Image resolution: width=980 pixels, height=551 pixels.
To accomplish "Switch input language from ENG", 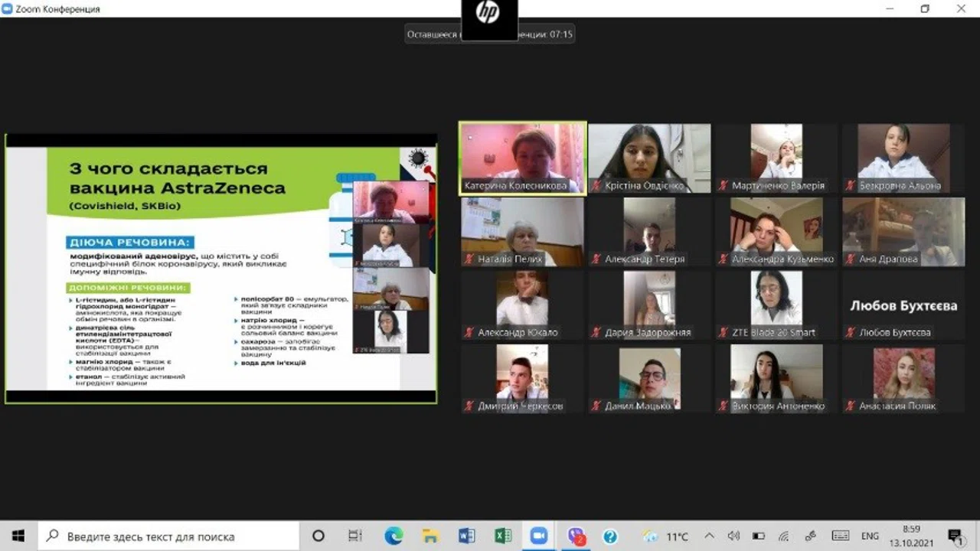I will pyautogui.click(x=870, y=536).
